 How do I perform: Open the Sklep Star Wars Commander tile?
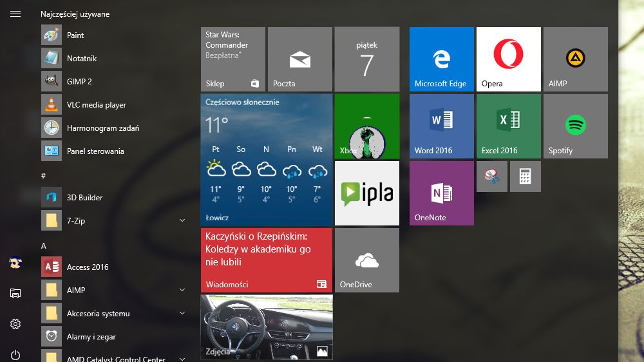(x=233, y=59)
